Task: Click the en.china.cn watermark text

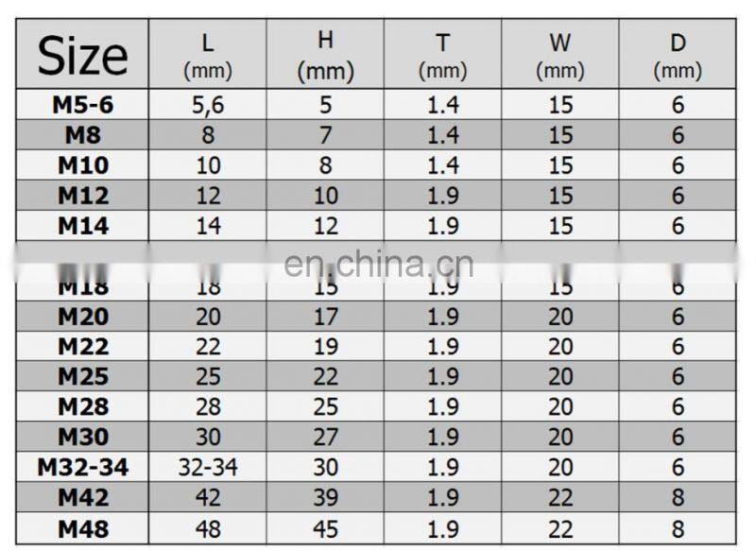Action: [379, 264]
